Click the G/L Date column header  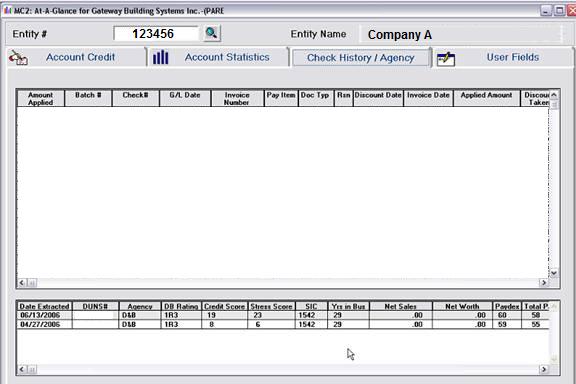tap(185, 98)
